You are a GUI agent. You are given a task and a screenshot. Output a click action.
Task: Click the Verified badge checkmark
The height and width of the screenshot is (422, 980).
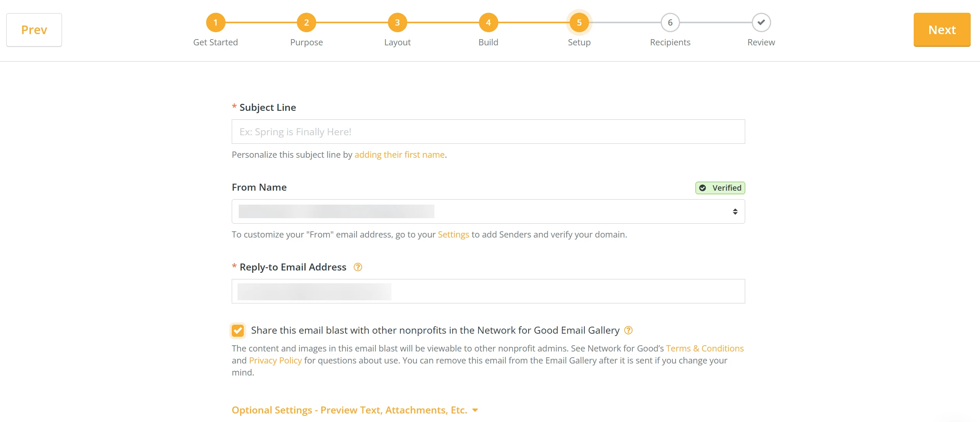703,188
